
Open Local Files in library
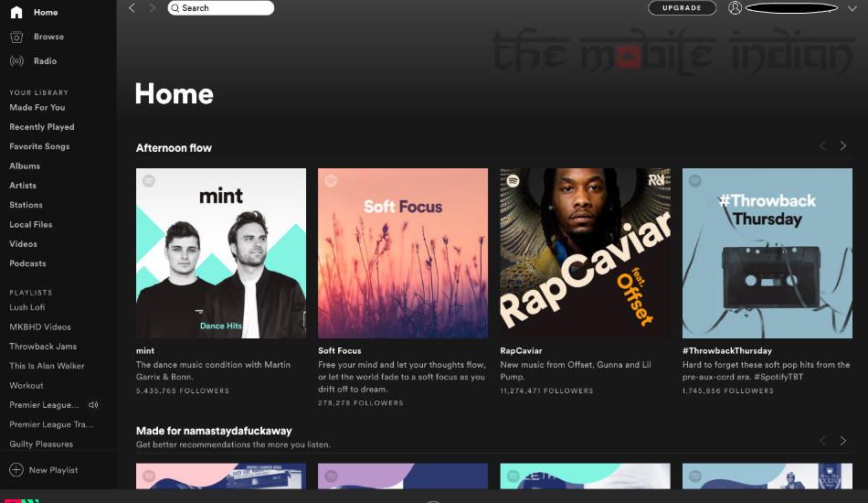click(x=30, y=224)
